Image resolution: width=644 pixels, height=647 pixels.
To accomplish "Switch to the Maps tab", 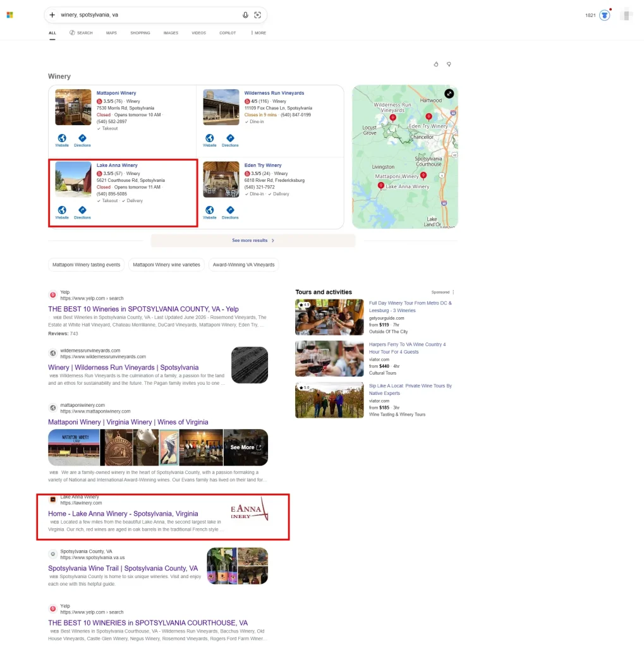I will click(x=111, y=33).
